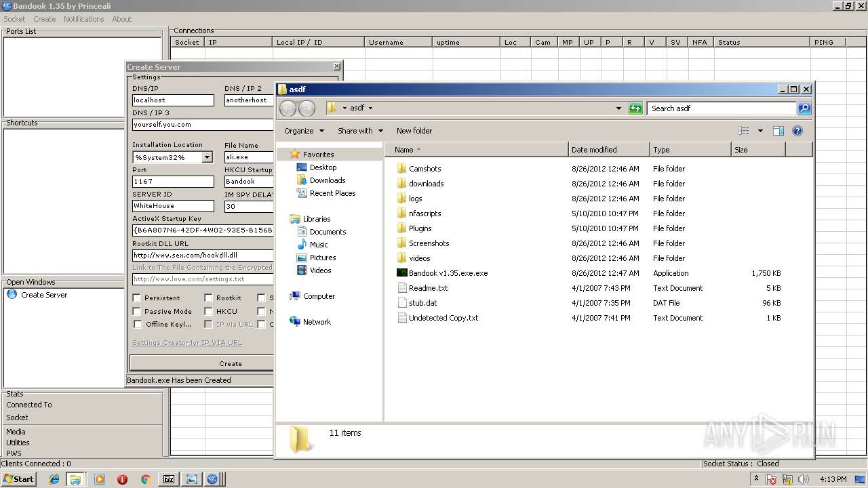Go back in Explorer navigation
This screenshot has height=488, width=868.
(288, 108)
